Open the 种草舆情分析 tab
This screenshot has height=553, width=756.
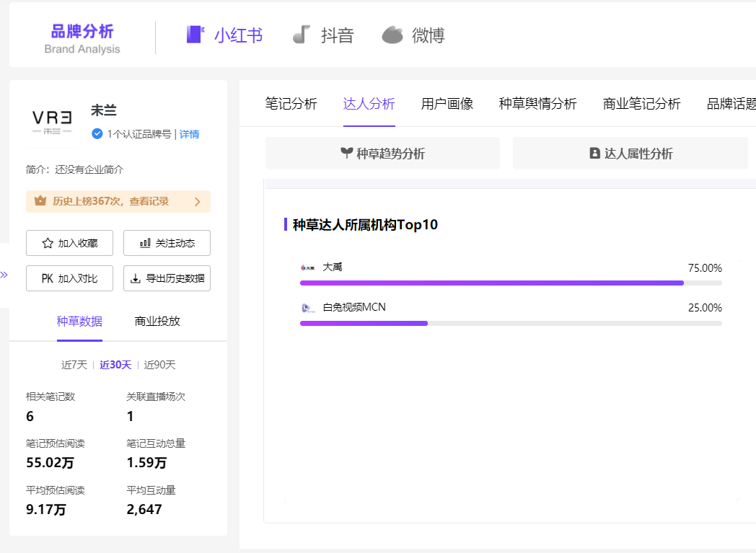[x=538, y=104]
